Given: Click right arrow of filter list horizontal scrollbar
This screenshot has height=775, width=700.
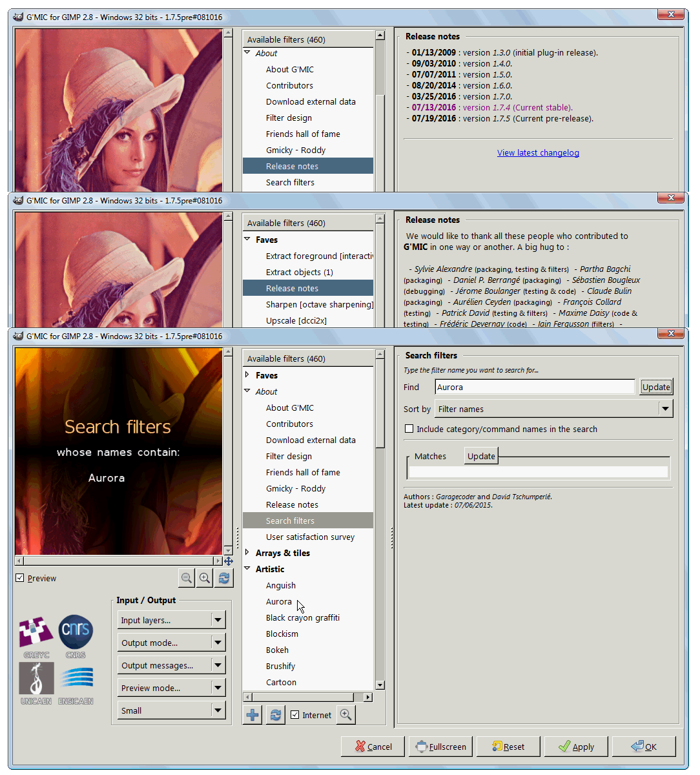Looking at the screenshot, I should click(x=368, y=697).
